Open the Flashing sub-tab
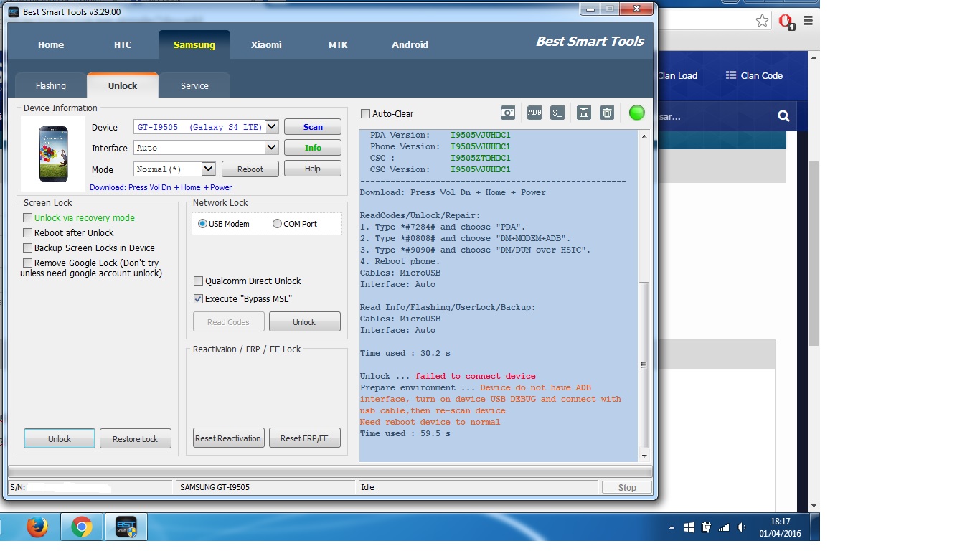This screenshot has width=980, height=551. (51, 85)
